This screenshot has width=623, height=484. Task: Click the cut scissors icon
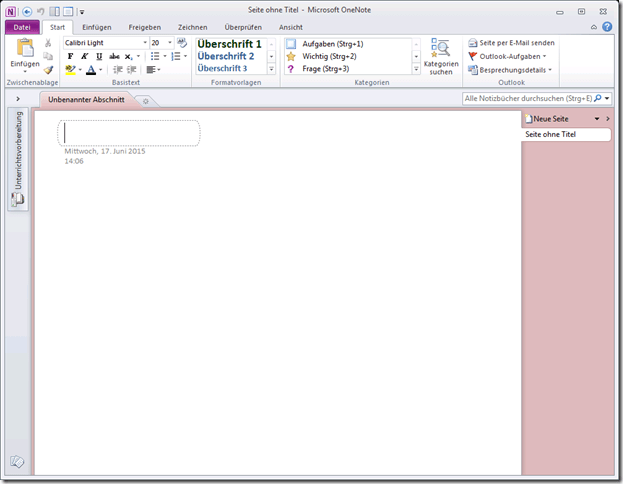(x=48, y=44)
